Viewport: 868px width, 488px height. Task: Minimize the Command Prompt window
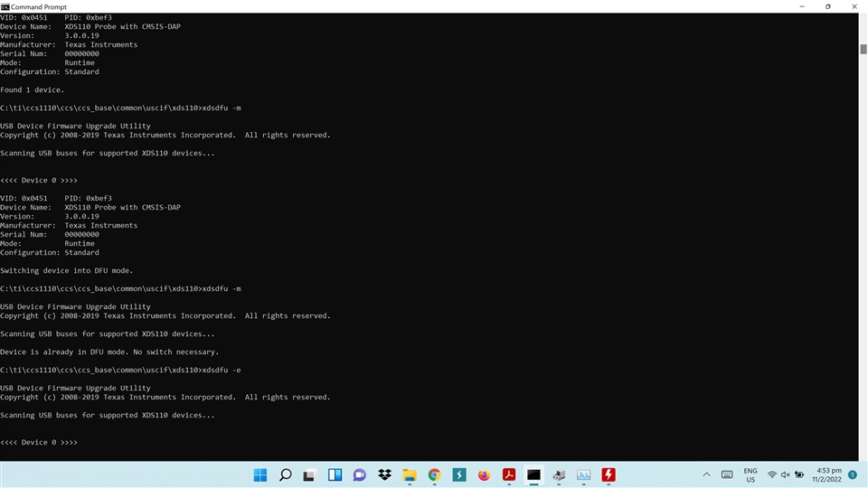pyautogui.click(x=802, y=6)
